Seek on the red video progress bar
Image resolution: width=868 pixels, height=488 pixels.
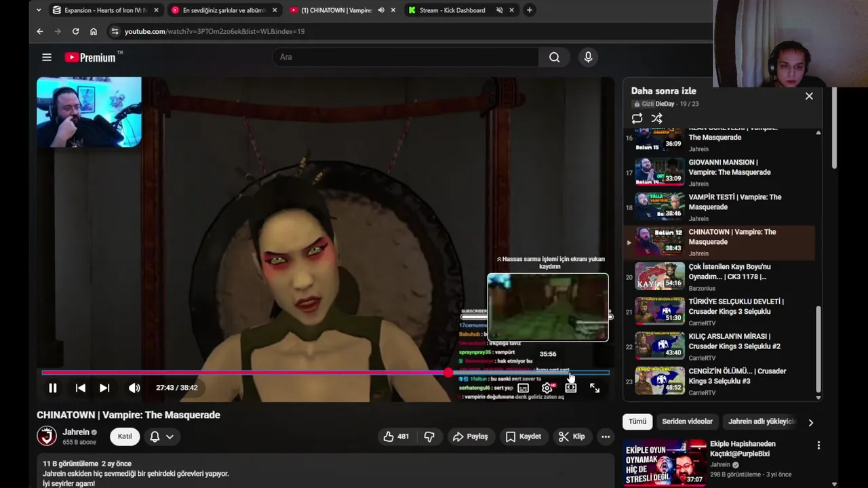325,373
